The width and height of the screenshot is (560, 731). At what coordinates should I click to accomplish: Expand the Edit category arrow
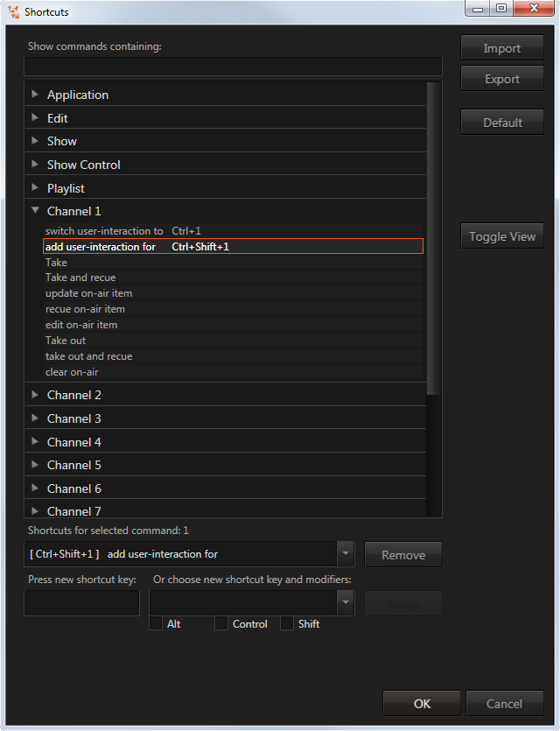click(35, 118)
